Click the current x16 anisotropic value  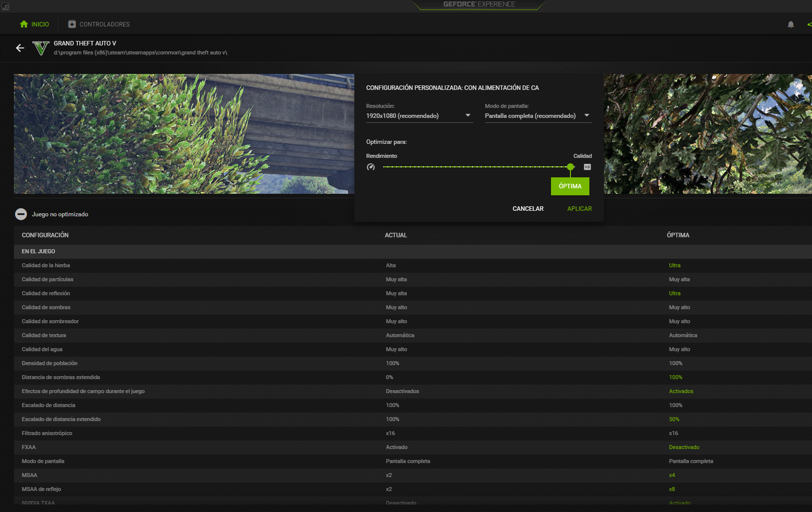[x=390, y=433]
